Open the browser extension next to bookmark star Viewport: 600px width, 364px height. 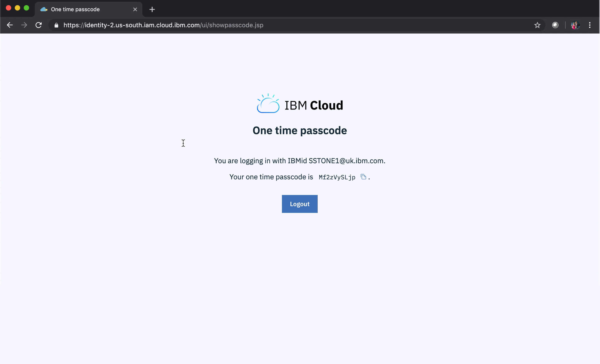(x=555, y=25)
